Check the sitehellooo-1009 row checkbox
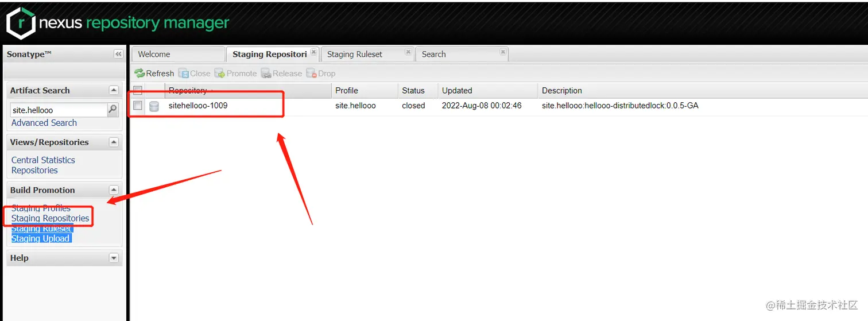The height and width of the screenshot is (321, 868). (138, 106)
